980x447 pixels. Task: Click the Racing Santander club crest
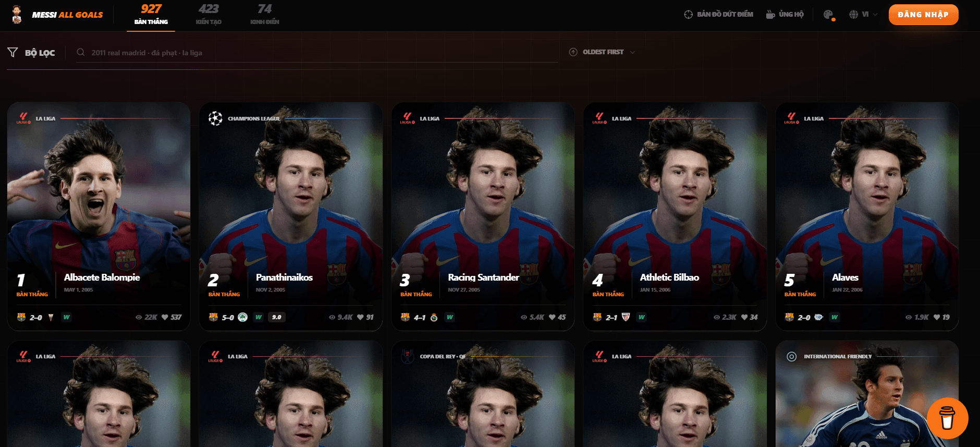pos(434,317)
